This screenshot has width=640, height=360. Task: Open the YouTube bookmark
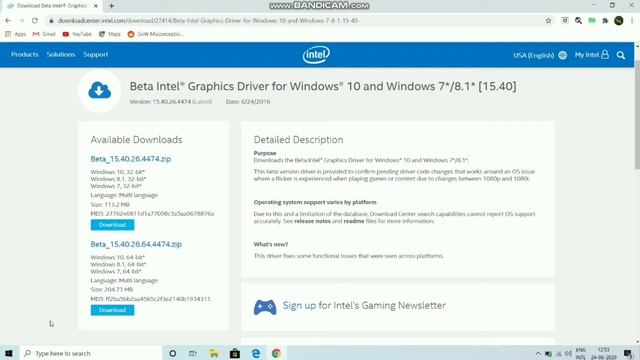coord(77,34)
